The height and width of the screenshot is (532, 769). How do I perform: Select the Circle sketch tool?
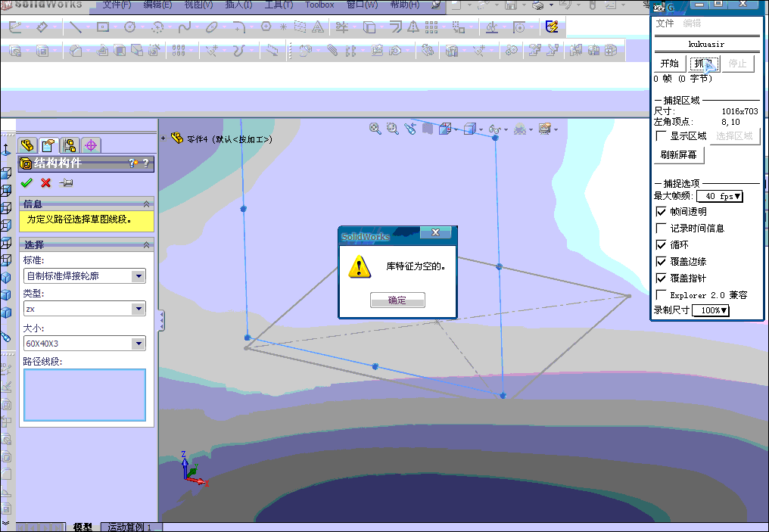click(x=129, y=27)
